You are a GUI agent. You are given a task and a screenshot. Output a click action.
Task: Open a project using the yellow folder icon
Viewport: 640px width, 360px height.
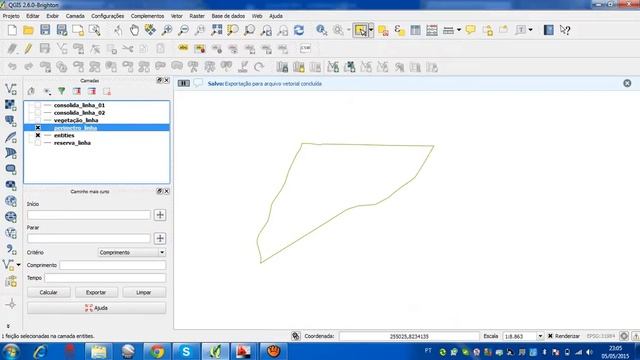point(29,30)
